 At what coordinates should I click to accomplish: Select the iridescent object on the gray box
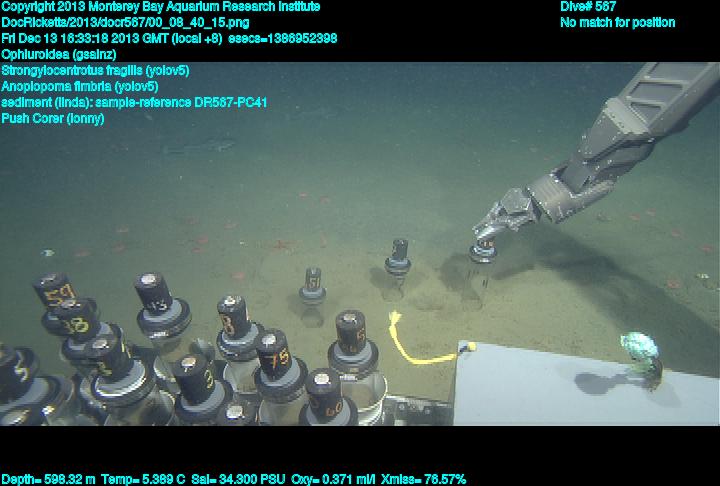point(638,350)
